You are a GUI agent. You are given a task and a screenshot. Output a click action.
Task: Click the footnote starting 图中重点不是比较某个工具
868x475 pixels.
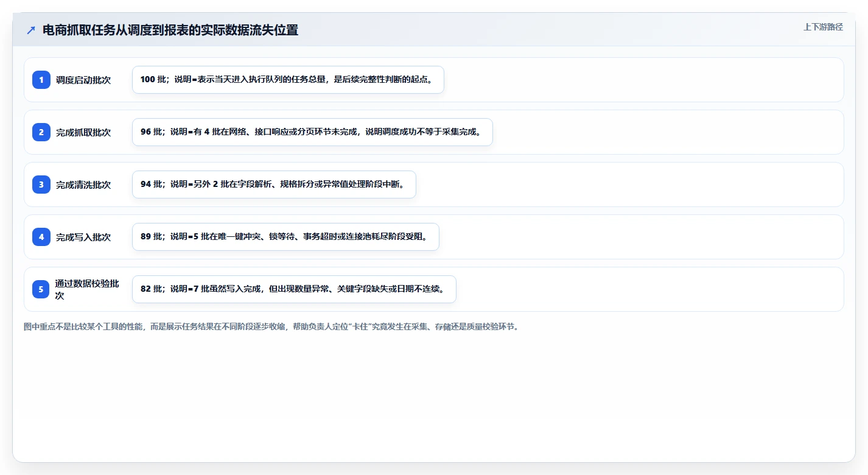(x=271, y=327)
